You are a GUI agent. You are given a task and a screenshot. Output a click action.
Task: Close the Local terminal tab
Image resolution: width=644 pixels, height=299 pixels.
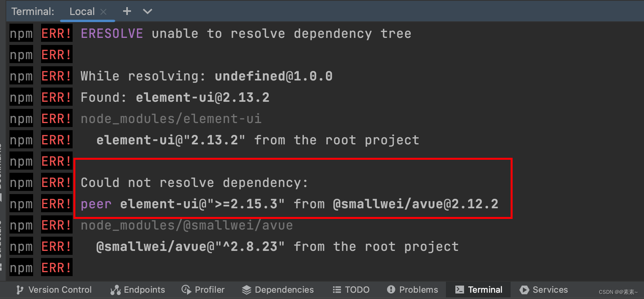pyautogui.click(x=103, y=12)
